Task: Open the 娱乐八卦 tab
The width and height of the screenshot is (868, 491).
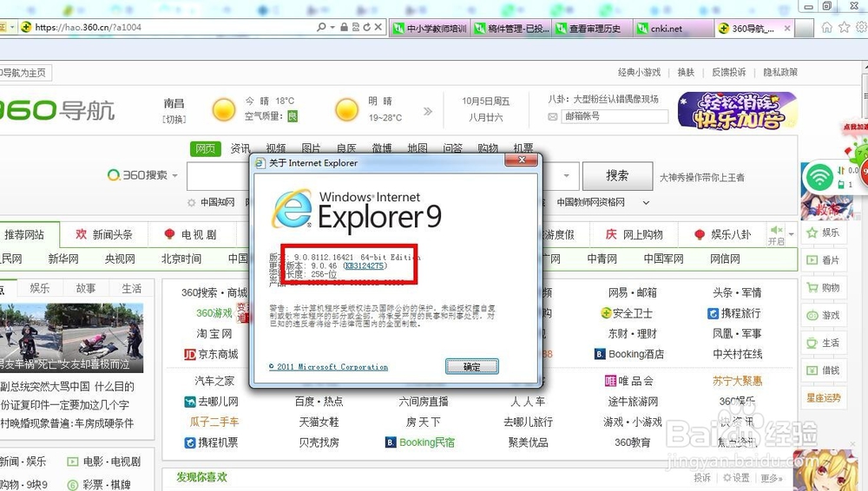Action: click(x=722, y=235)
